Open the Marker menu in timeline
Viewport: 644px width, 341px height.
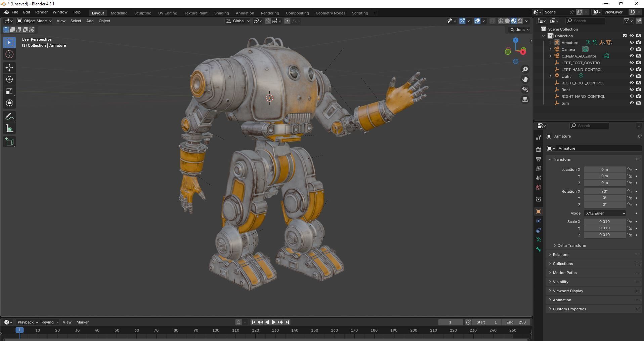tap(83, 322)
